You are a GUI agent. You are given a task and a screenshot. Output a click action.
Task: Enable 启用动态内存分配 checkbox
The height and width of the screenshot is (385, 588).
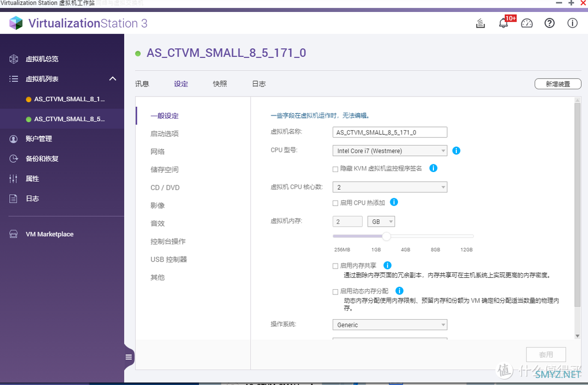click(336, 291)
